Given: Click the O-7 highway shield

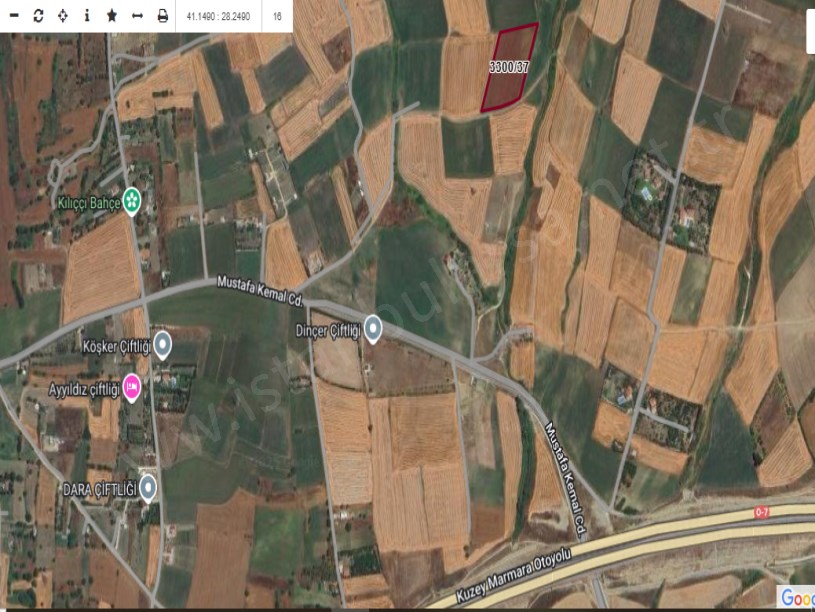Looking at the screenshot, I should click(x=764, y=512).
